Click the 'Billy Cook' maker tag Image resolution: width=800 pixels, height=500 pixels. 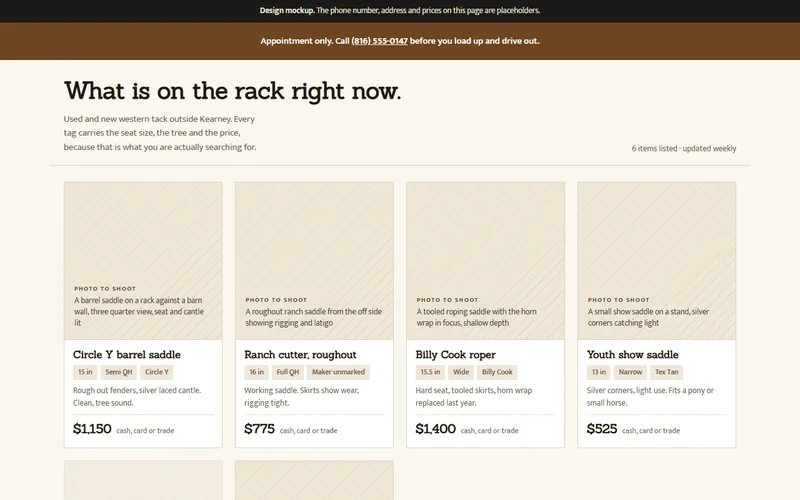click(x=497, y=372)
